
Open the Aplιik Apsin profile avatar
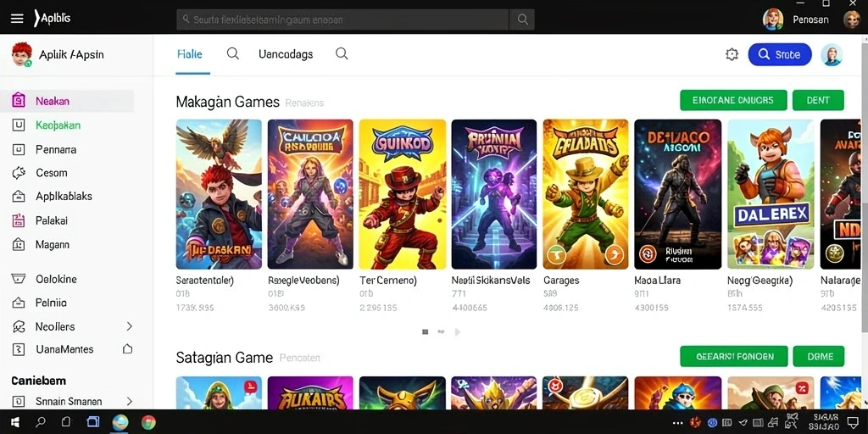(x=21, y=54)
